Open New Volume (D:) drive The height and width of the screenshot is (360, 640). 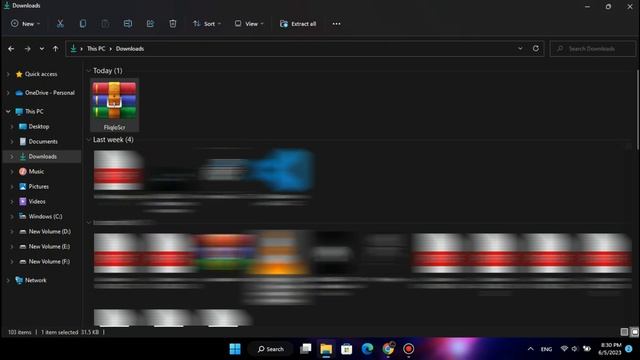(49, 231)
